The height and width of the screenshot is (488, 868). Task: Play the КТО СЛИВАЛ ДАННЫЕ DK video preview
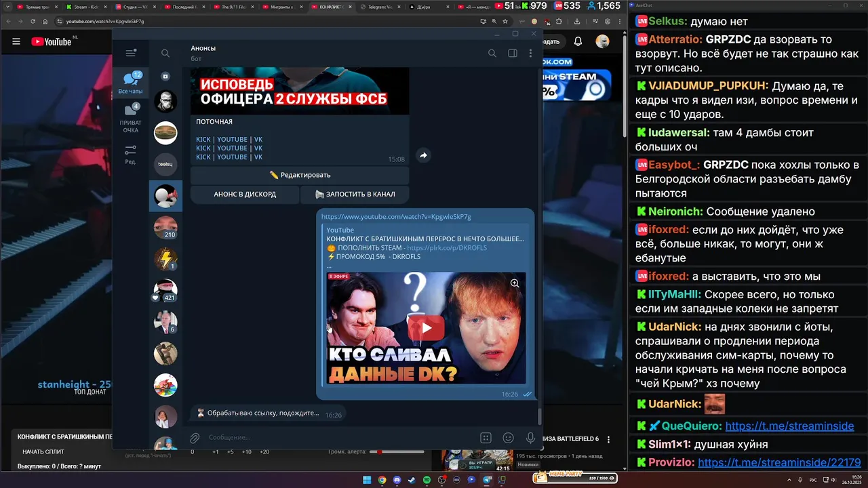pyautogui.click(x=426, y=328)
